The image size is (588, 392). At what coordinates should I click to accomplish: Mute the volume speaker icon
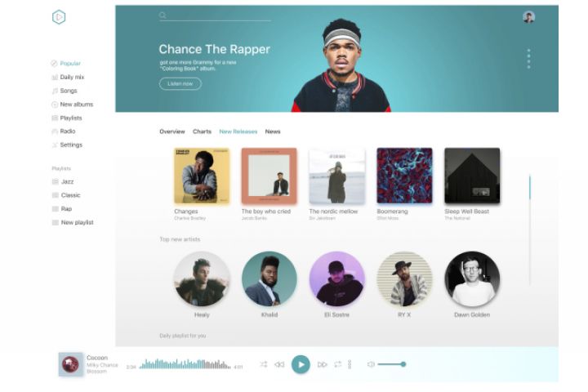coord(371,364)
